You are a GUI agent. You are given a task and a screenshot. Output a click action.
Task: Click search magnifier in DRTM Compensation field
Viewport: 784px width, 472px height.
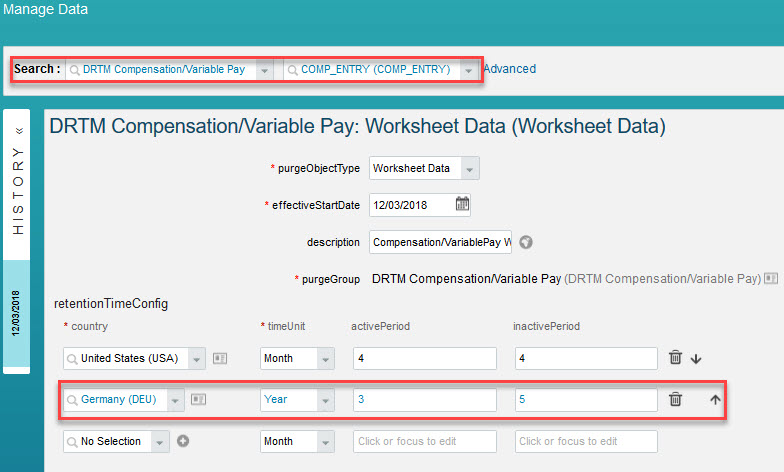pyautogui.click(x=74, y=70)
